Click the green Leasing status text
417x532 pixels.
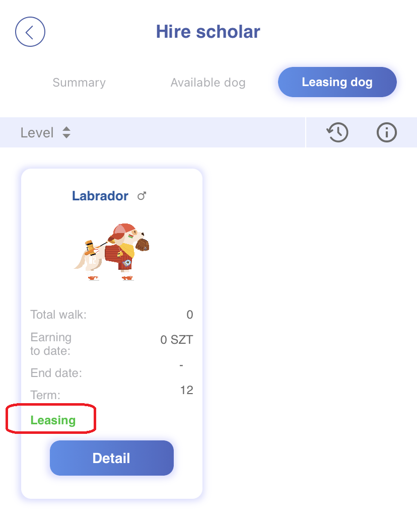53,420
